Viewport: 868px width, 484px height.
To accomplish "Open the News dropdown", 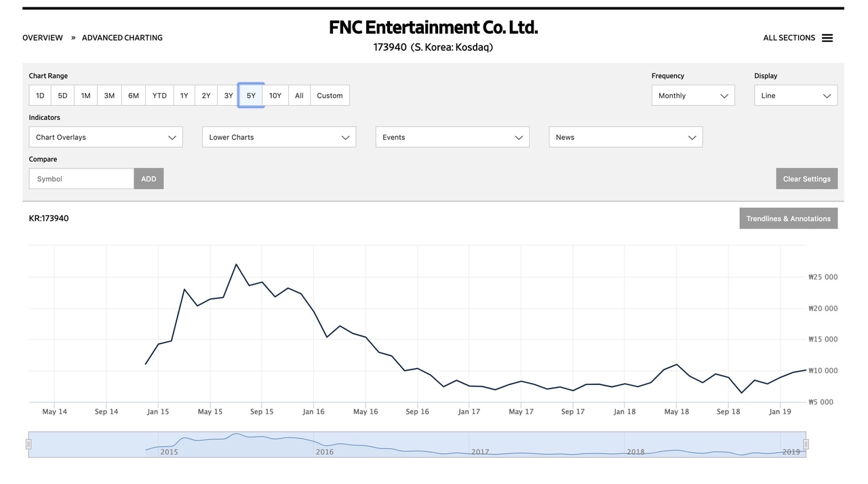I will 625,137.
